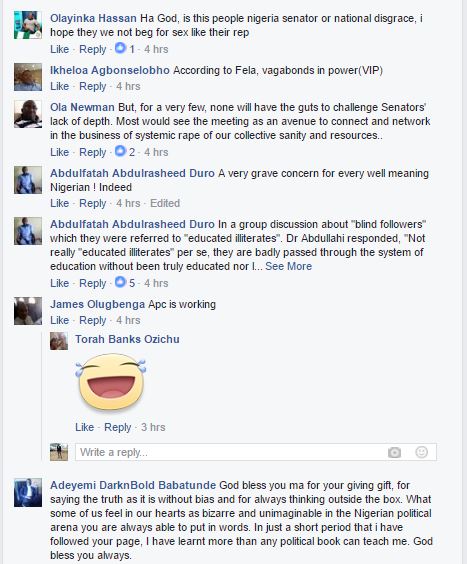
Task: View the Edited history on Duro's comment
Action: click(165, 203)
